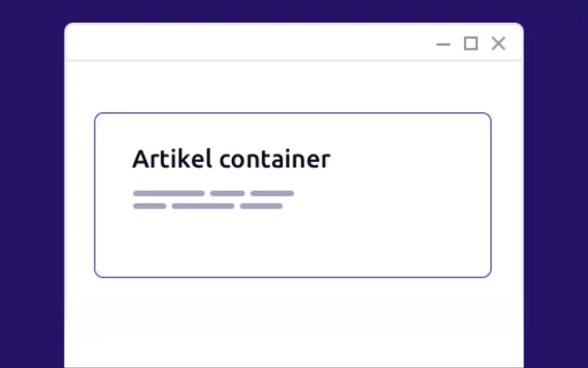The height and width of the screenshot is (368, 588).
Task: Click empty card area right of the heading
Action: point(408,159)
